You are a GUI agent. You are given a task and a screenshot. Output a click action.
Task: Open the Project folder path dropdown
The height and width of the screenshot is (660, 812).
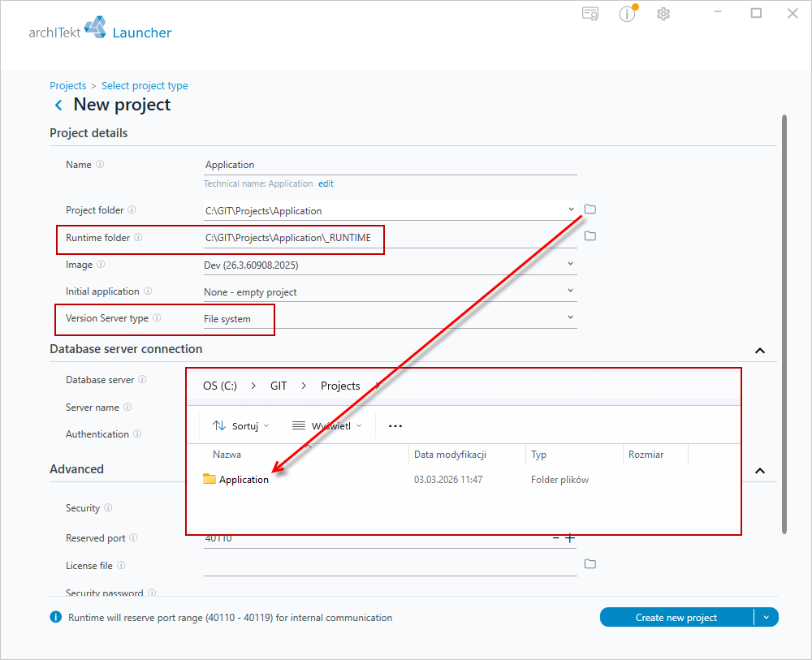click(x=571, y=209)
